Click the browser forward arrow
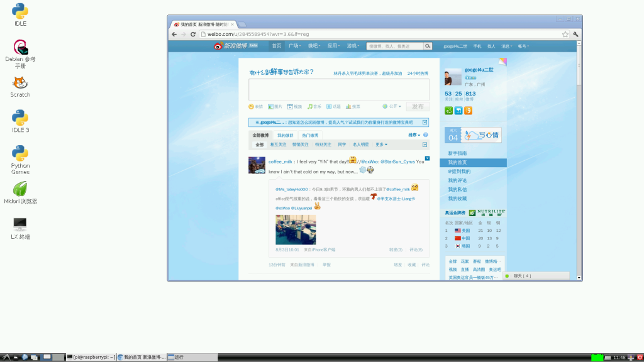644x362 pixels. pyautogui.click(x=184, y=35)
